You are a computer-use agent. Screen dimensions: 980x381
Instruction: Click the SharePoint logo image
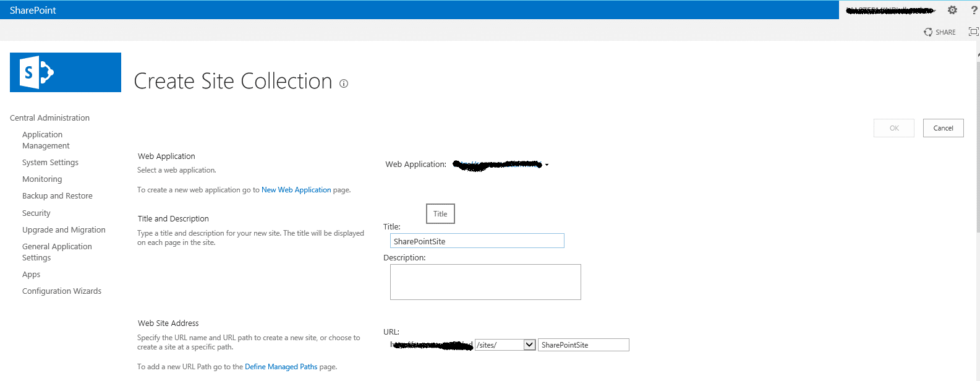click(x=66, y=72)
